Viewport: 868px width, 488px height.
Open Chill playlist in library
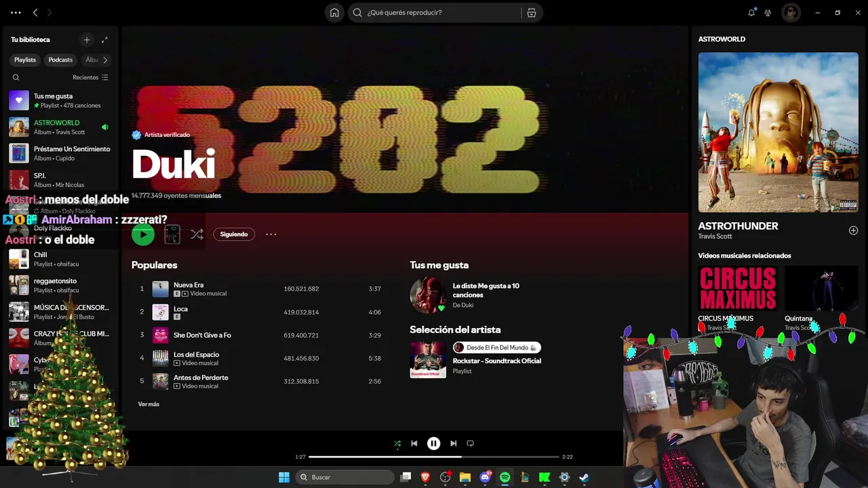click(x=60, y=259)
